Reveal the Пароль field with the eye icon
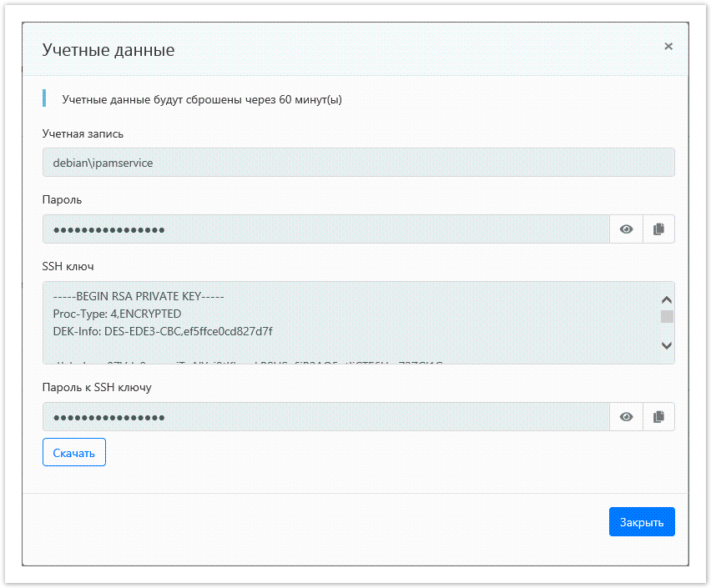This screenshot has width=711, height=588. pos(626,229)
